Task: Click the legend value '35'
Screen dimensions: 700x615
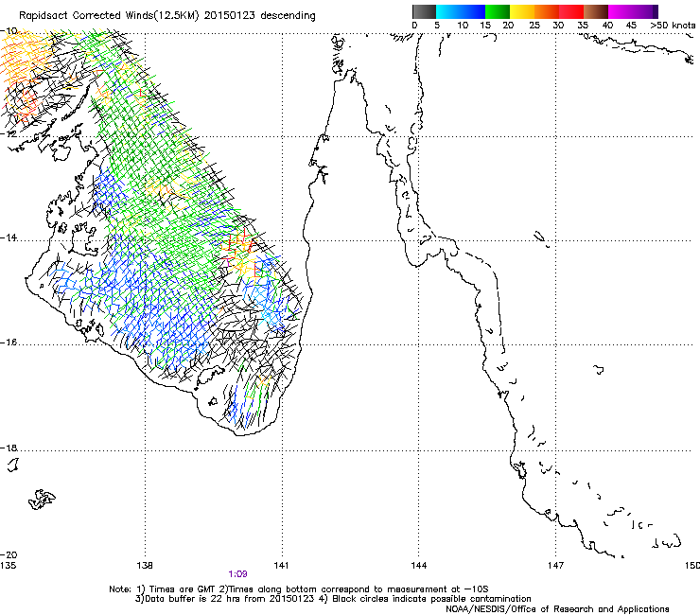Action: coord(583,26)
